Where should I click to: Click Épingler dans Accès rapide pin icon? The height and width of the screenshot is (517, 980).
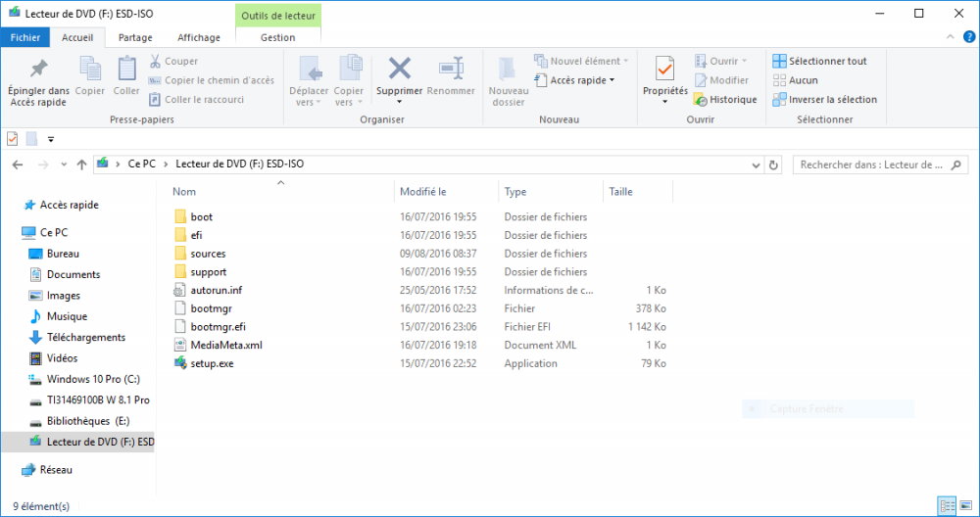point(39,69)
